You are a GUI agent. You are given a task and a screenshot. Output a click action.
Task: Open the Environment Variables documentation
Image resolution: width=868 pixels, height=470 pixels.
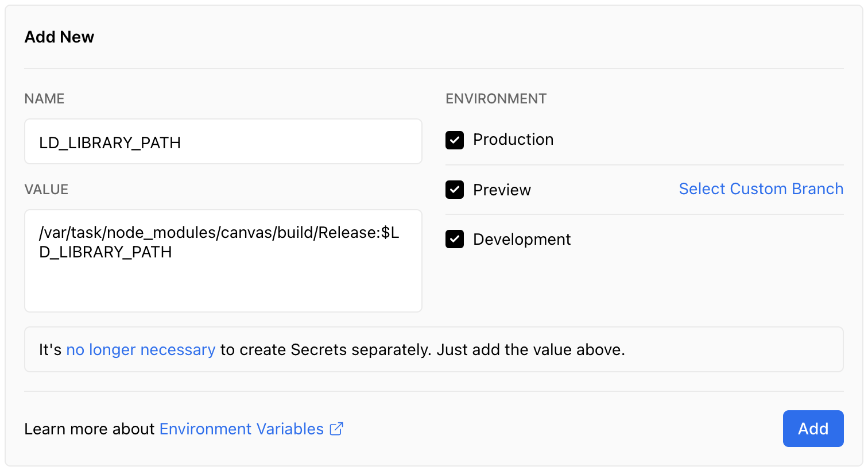point(241,429)
